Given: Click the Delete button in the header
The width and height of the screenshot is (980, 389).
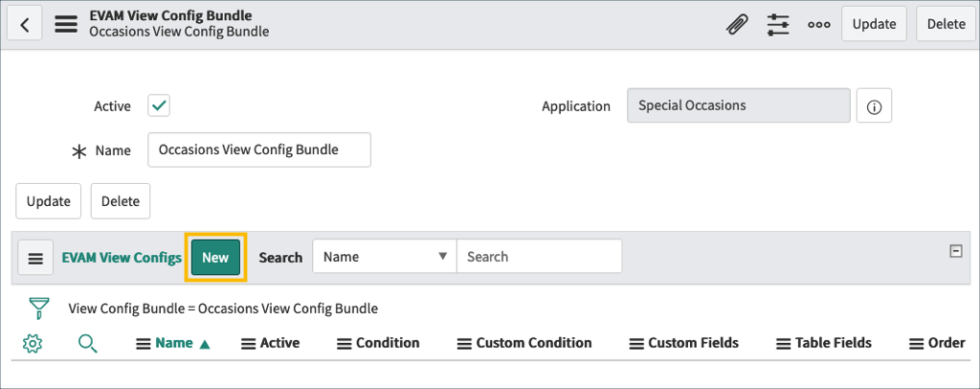Looking at the screenshot, I should [947, 24].
